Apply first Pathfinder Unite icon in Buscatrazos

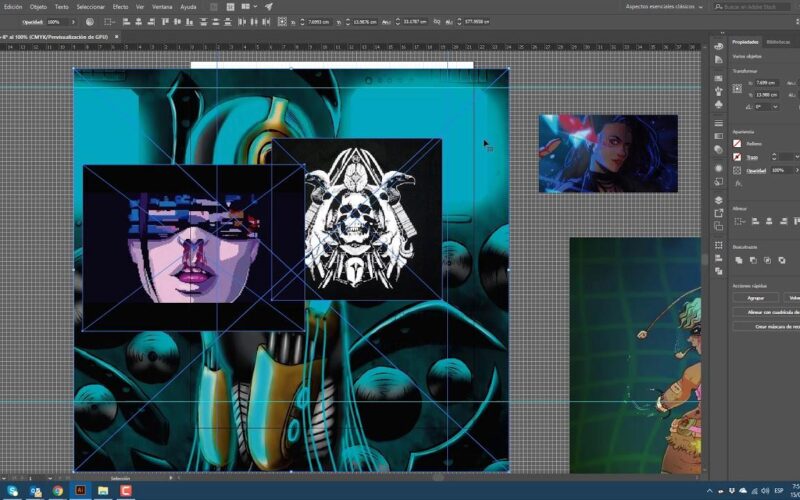[738, 260]
